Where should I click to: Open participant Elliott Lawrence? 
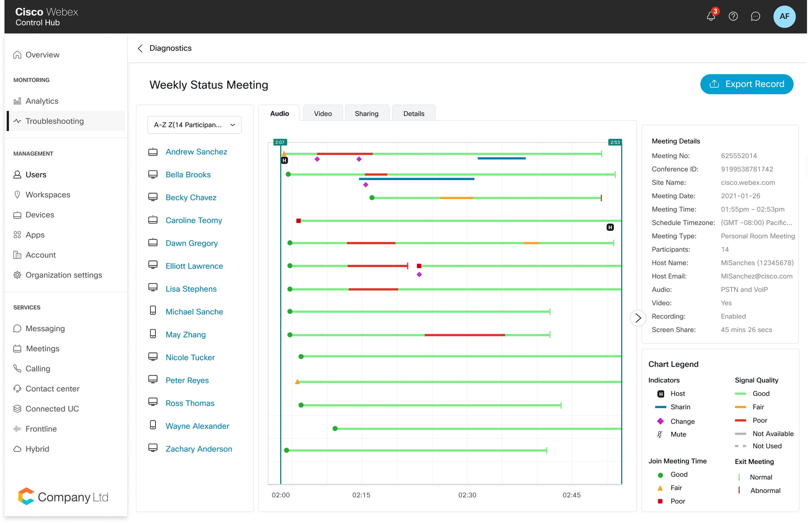pyautogui.click(x=194, y=266)
